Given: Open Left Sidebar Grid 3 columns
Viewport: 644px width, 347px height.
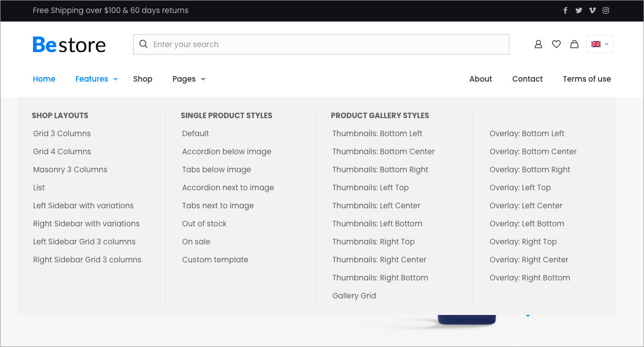Looking at the screenshot, I should [85, 241].
